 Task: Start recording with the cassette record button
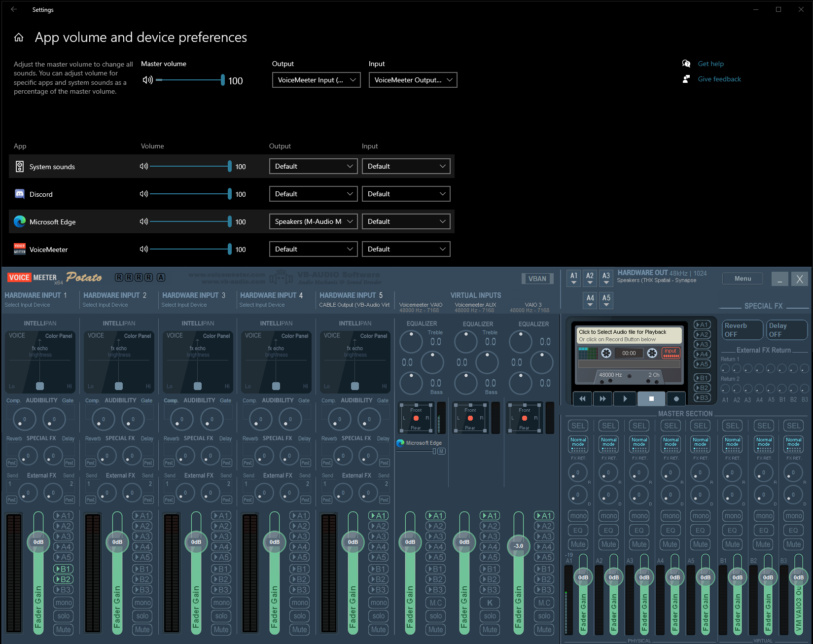pos(676,398)
